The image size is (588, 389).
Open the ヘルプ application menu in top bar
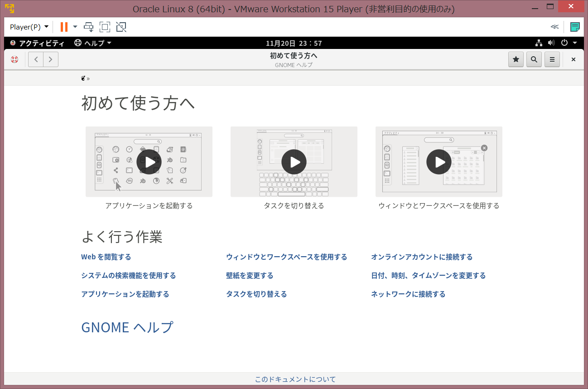coord(92,43)
